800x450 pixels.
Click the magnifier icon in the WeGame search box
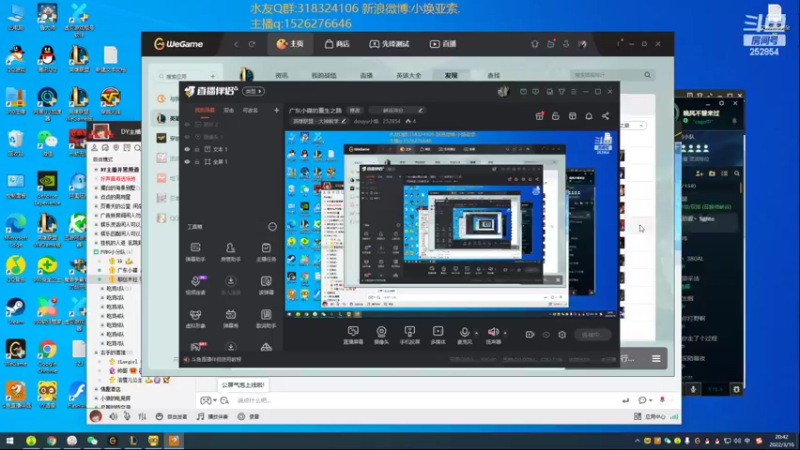tap(647, 75)
